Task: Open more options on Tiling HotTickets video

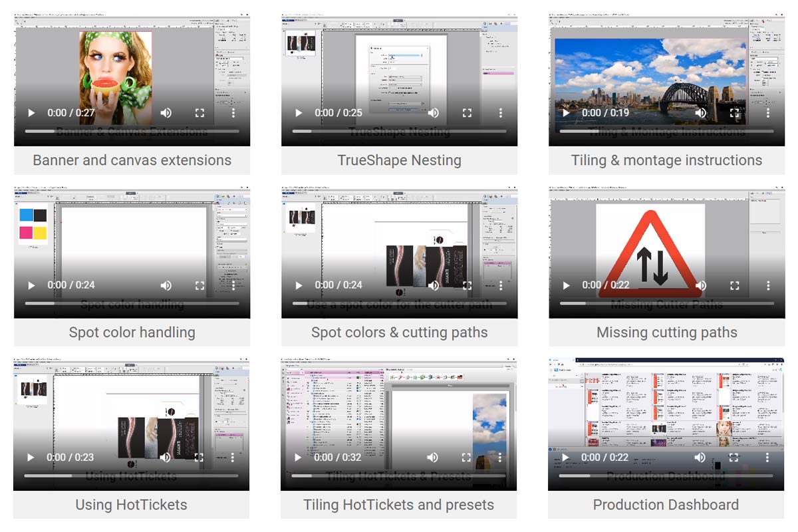Action: [x=499, y=458]
